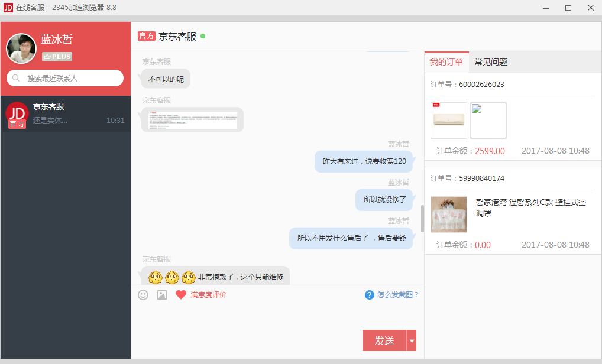Viewport: 602px width, 364px height.
Task: Select order number 59990840174
Action: (x=481, y=178)
